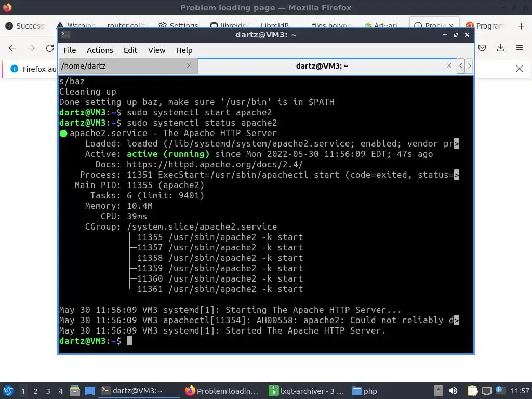
Task: Select the dartz@VM3: ~ terminal tab
Action: (322, 66)
